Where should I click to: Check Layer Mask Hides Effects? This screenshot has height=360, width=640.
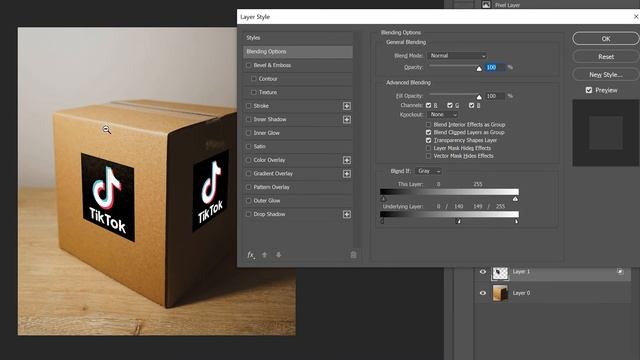click(428, 148)
